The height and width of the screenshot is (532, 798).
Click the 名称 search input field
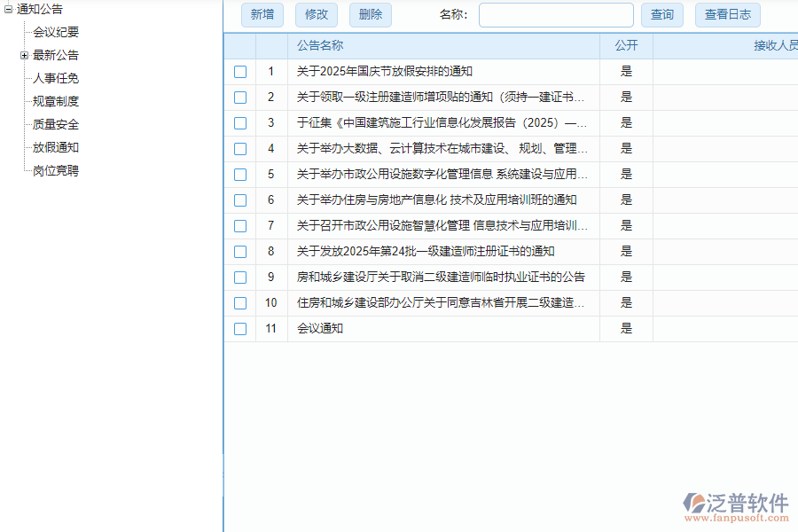coord(556,14)
